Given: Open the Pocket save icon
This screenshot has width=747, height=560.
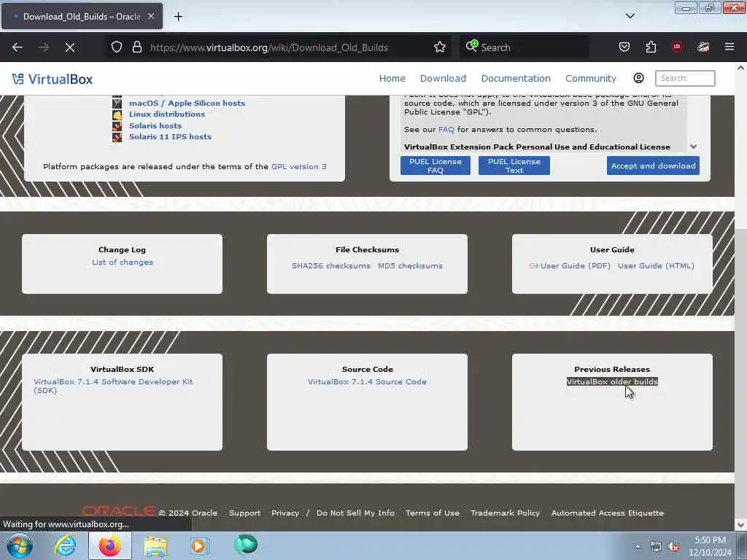Looking at the screenshot, I should [624, 47].
